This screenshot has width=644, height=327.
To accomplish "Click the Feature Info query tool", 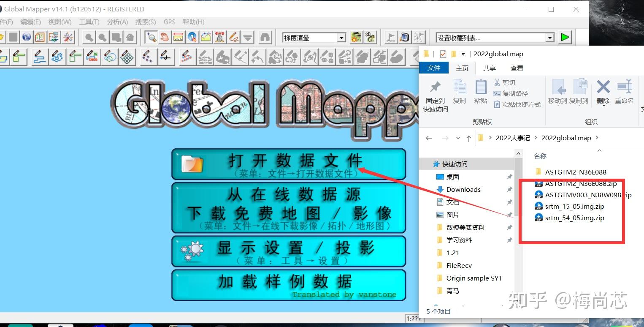I will pos(192,37).
